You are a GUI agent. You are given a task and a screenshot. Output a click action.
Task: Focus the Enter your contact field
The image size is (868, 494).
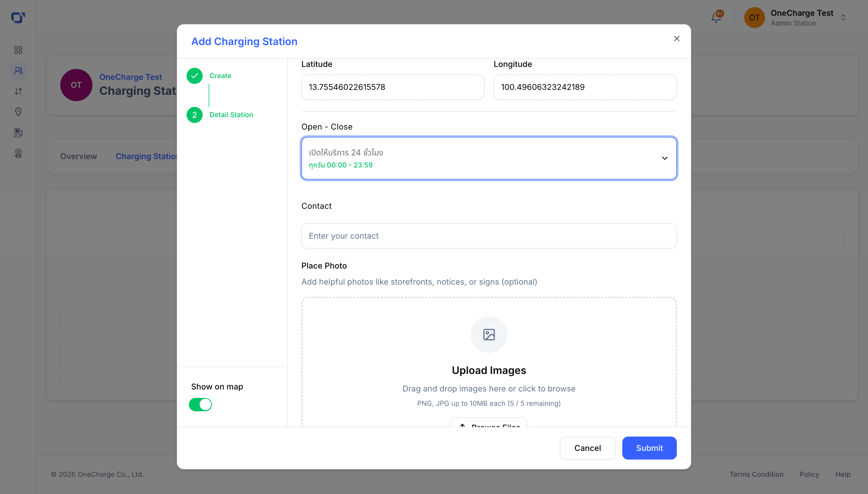pyautogui.click(x=489, y=236)
